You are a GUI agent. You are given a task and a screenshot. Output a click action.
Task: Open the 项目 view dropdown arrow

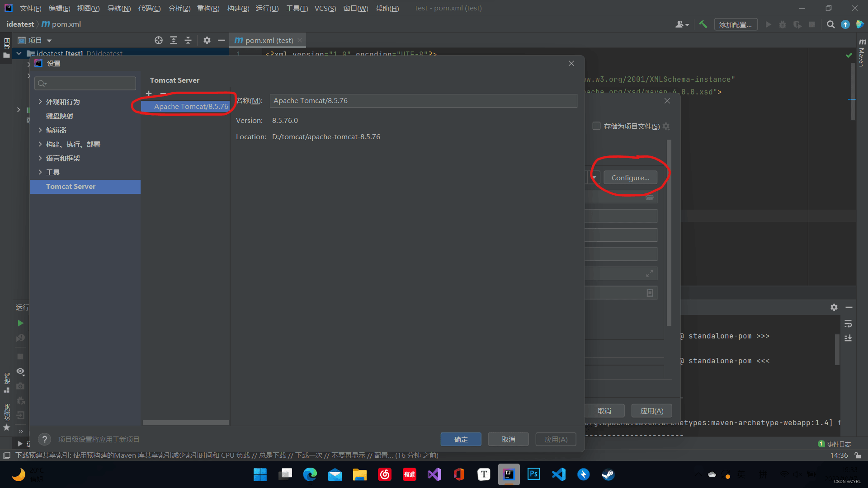[x=49, y=41]
